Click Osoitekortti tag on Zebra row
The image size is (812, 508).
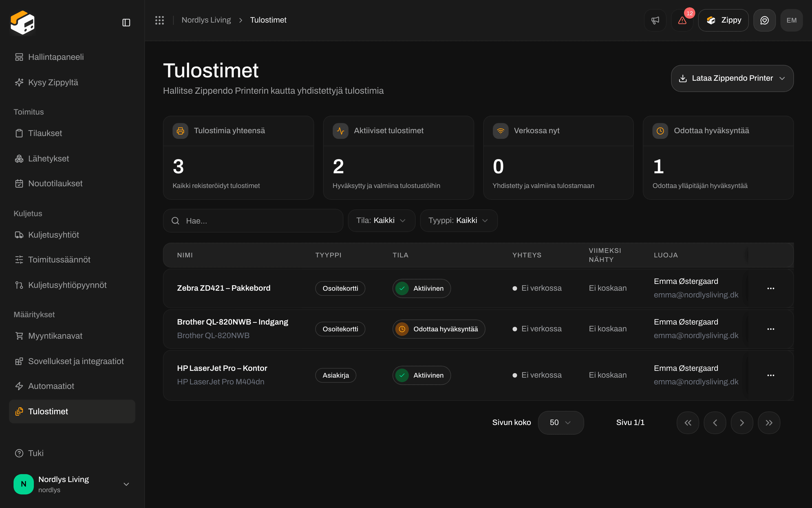(x=340, y=288)
